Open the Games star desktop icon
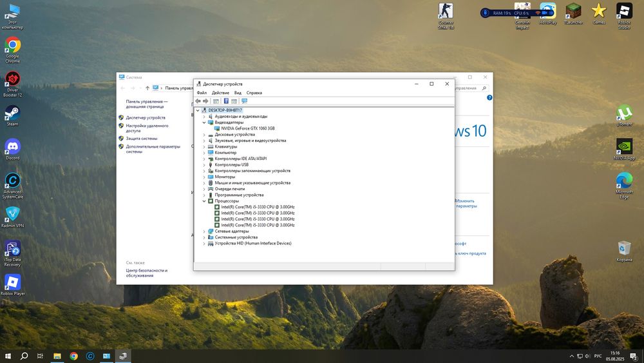This screenshot has height=363, width=644. [x=599, y=14]
